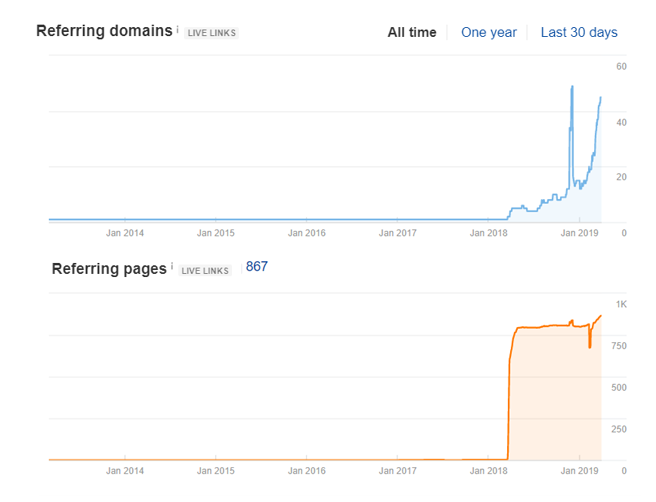This screenshot has height=502, width=656.
Task: Click LIVE LINKS badge next to Referring domains
Action: (212, 33)
